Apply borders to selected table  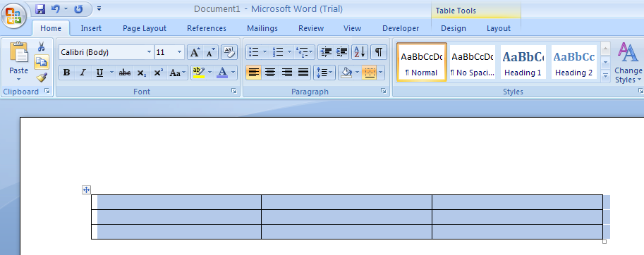(370, 73)
